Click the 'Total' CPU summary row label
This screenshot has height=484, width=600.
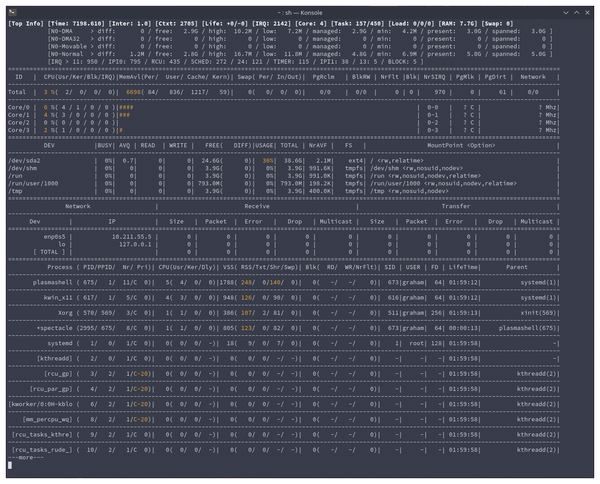pyautogui.click(x=17, y=92)
